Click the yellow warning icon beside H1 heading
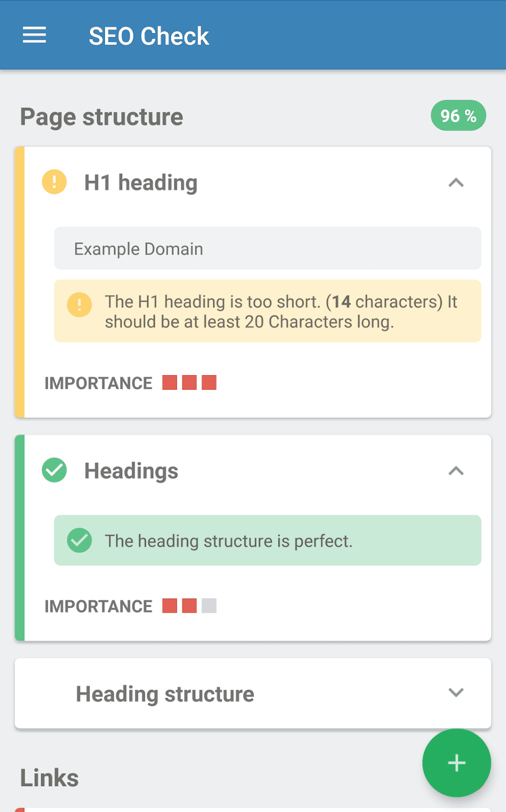The width and height of the screenshot is (506, 812). [54, 182]
